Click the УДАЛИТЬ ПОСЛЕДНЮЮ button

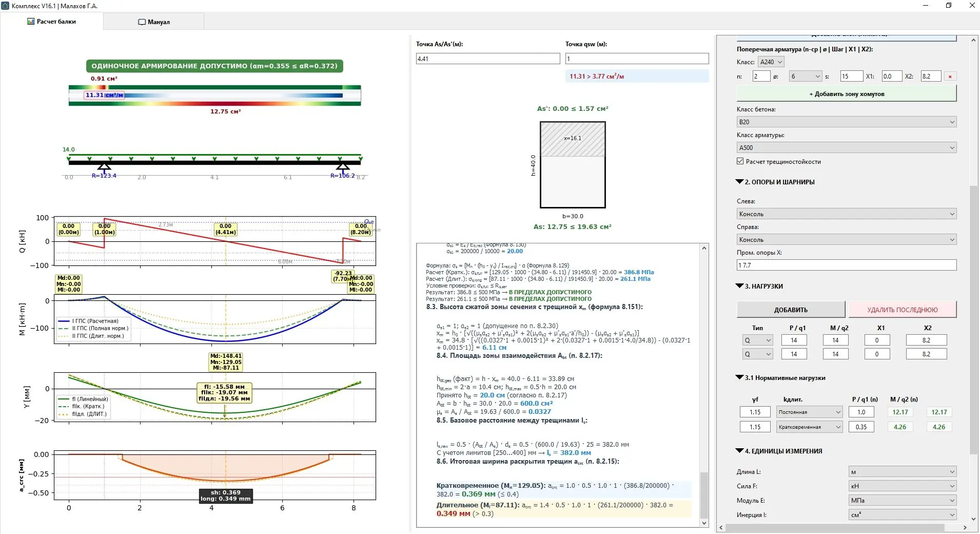point(902,310)
